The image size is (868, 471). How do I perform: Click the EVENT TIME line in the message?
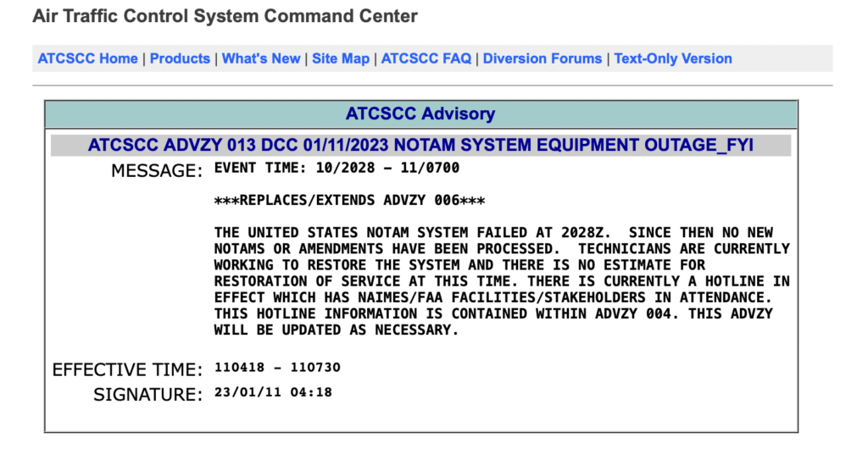click(337, 168)
